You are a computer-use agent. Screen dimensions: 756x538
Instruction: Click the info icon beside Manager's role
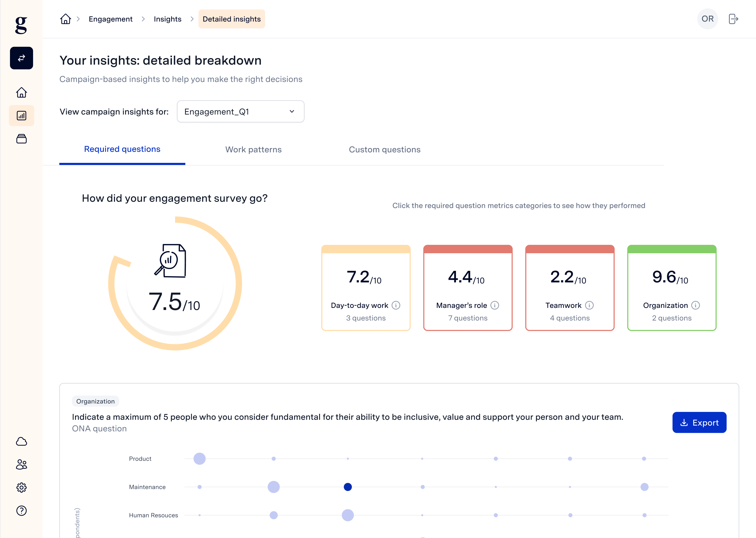(x=495, y=306)
